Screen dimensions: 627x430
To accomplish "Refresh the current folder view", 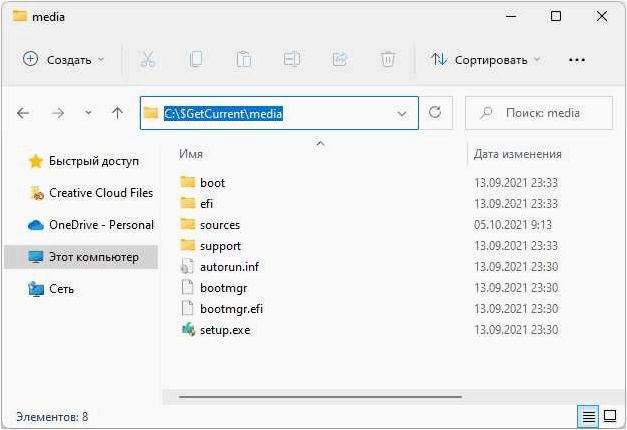I will tap(435, 112).
